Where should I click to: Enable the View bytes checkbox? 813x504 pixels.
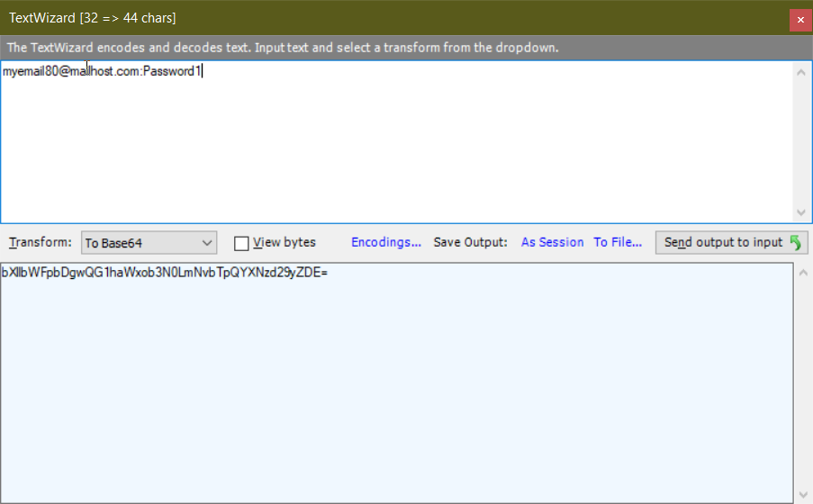[x=241, y=243]
